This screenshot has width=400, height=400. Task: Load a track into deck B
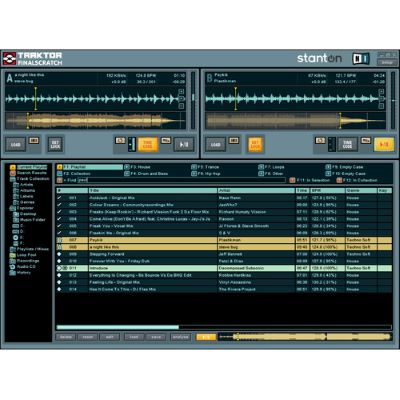click(215, 145)
